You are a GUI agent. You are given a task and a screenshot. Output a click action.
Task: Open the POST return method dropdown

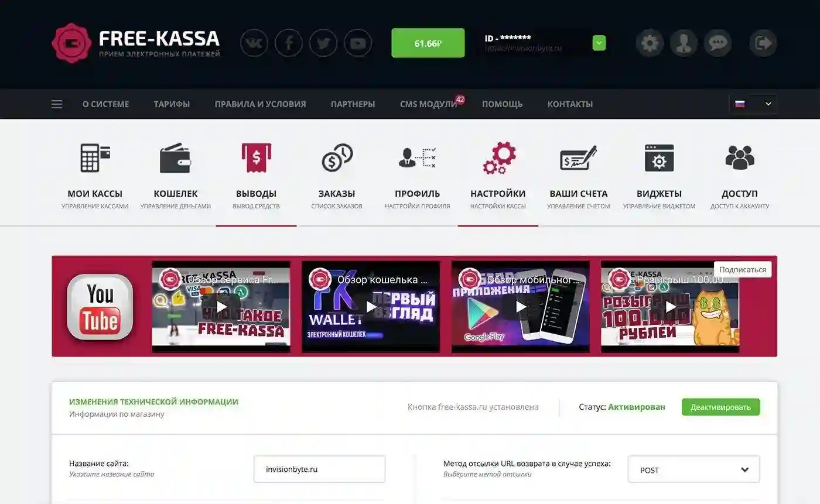tap(693, 469)
